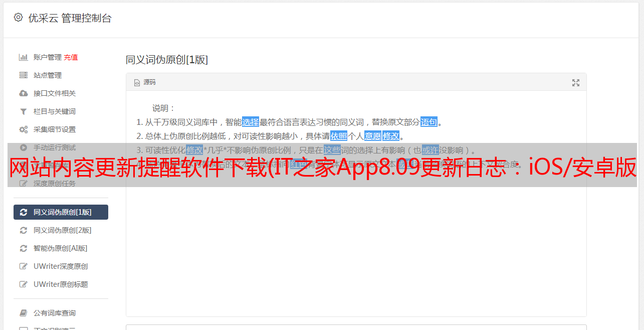Click the highlighted word 这些
644x330 pixels.
332,150
